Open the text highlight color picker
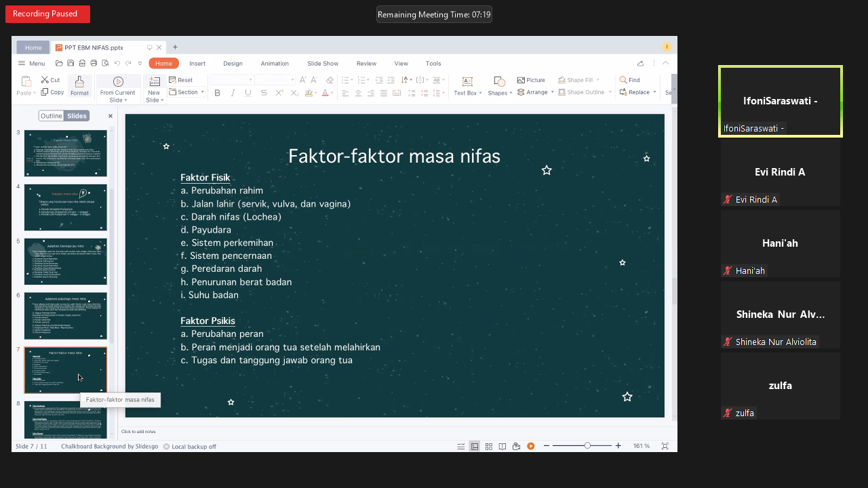Image resolution: width=868 pixels, height=488 pixels. click(x=311, y=93)
